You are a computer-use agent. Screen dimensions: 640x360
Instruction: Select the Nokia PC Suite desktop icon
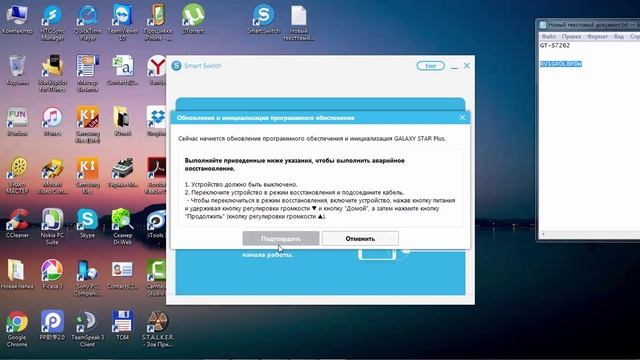52,227
